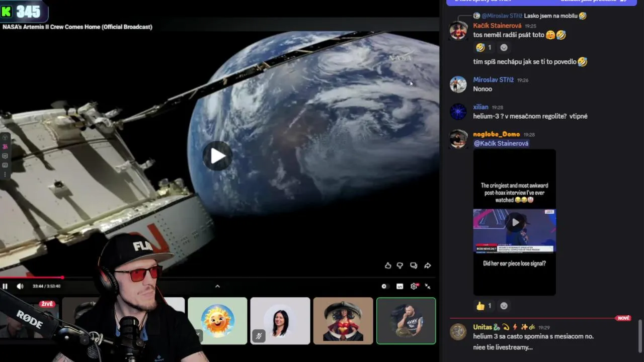Viewport: 644px width, 362px height.
Task: Click message 'helium 3 sa casto spomina'
Action: pyautogui.click(x=533, y=336)
